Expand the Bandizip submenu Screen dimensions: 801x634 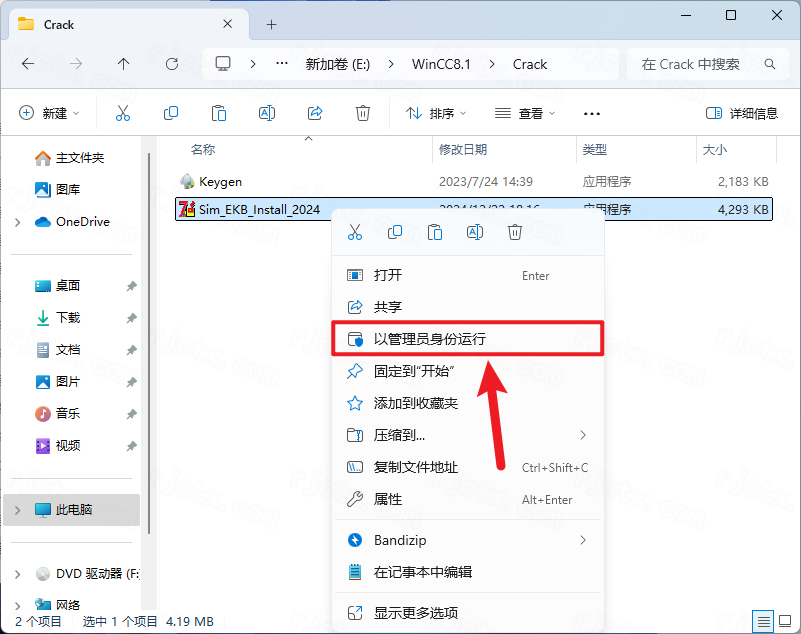point(583,540)
